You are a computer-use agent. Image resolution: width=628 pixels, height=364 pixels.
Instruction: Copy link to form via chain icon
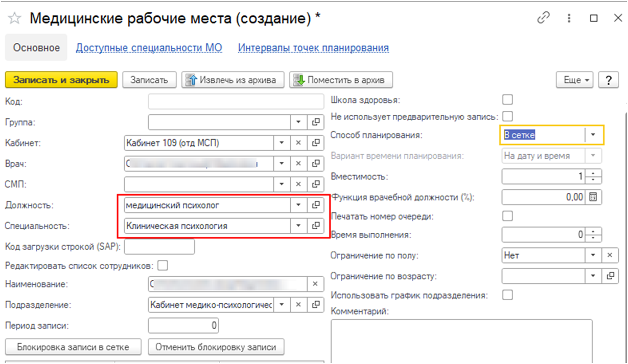543,18
